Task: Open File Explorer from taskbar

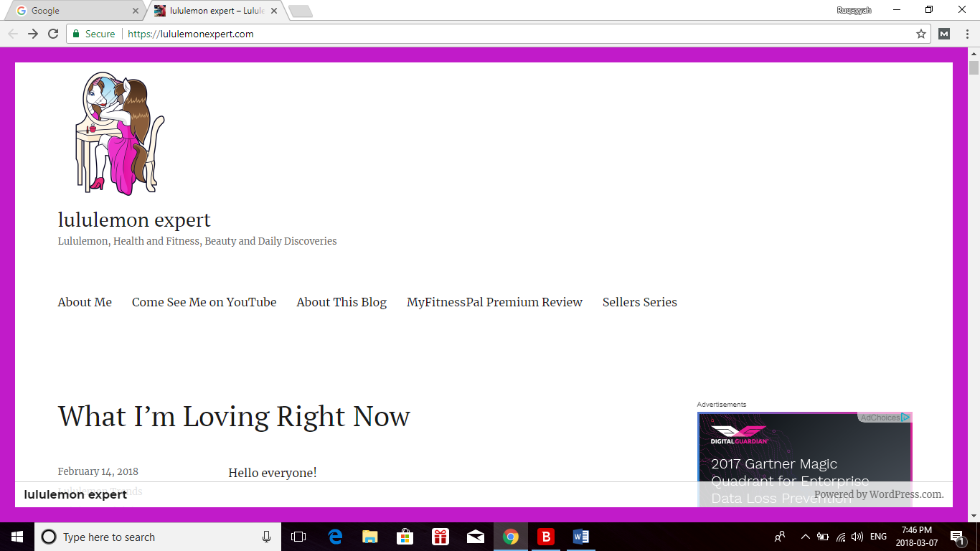Action: click(x=370, y=537)
